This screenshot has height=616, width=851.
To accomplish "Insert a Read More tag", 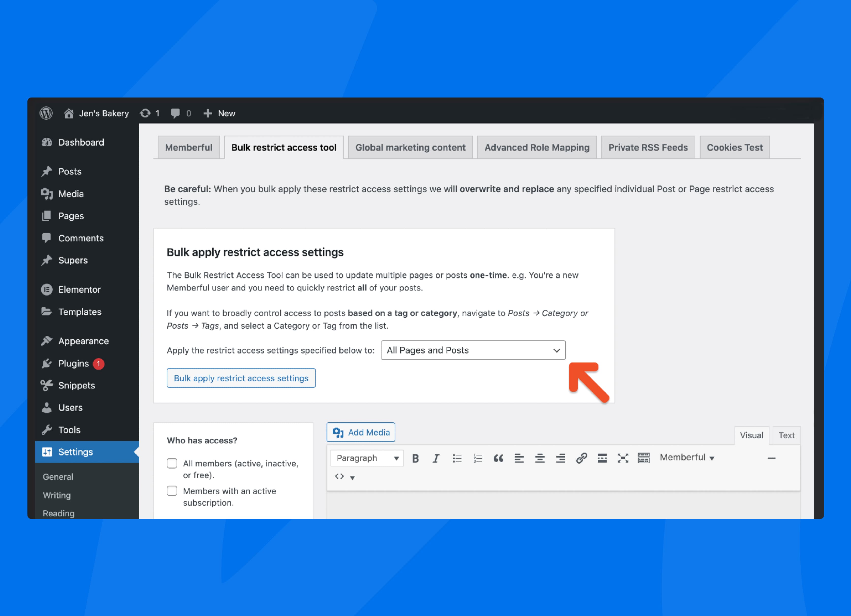I will coord(602,458).
